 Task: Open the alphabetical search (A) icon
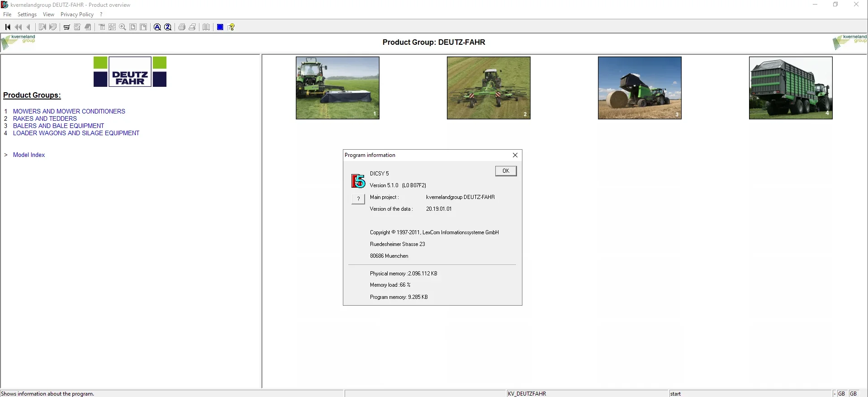pyautogui.click(x=157, y=27)
